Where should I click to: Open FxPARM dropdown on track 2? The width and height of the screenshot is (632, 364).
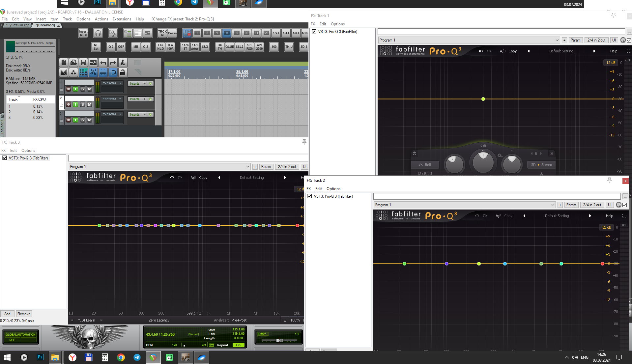click(112, 99)
